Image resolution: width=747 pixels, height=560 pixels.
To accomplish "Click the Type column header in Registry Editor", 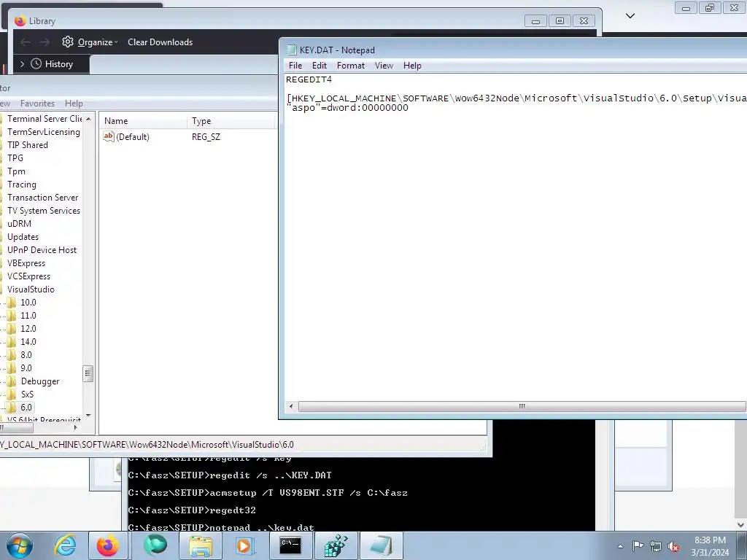I will (231, 121).
